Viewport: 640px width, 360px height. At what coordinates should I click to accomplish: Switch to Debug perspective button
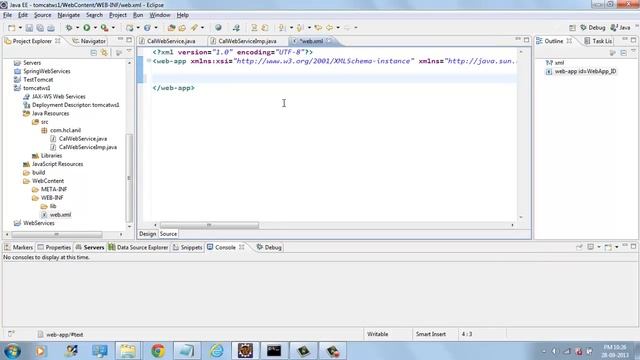click(593, 28)
